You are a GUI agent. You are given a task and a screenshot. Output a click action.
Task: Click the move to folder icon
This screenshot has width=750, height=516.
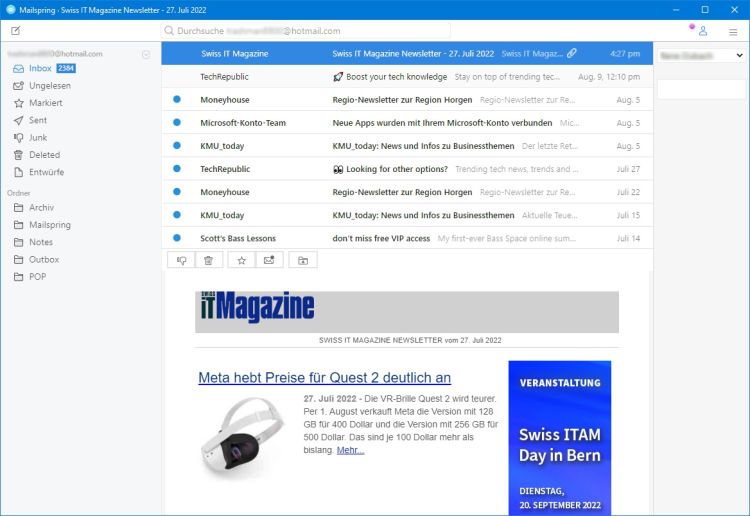click(x=303, y=260)
